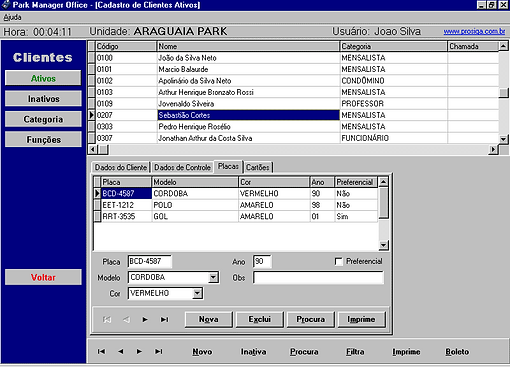Click the Nome column header
The width and height of the screenshot is (510, 367).
pos(248,46)
